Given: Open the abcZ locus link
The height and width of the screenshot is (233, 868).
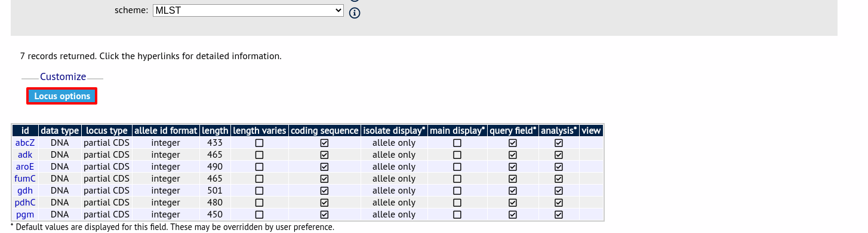Looking at the screenshot, I should 25,143.
